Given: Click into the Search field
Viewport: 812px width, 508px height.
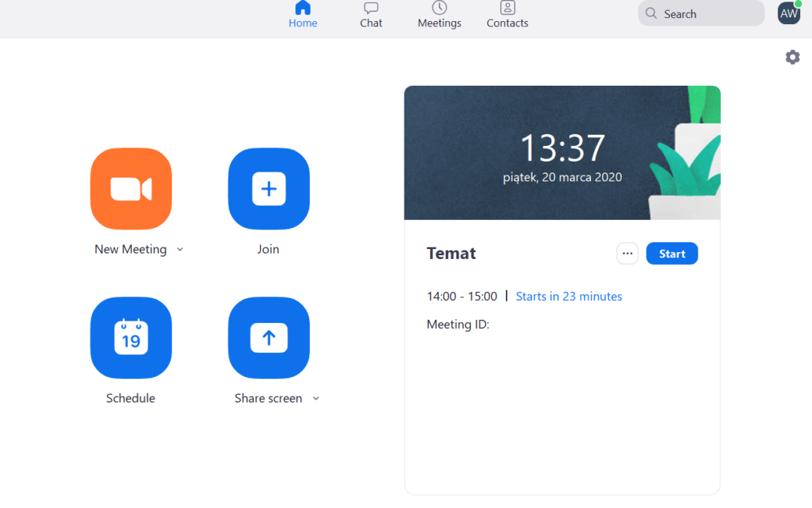Looking at the screenshot, I should click(x=701, y=14).
